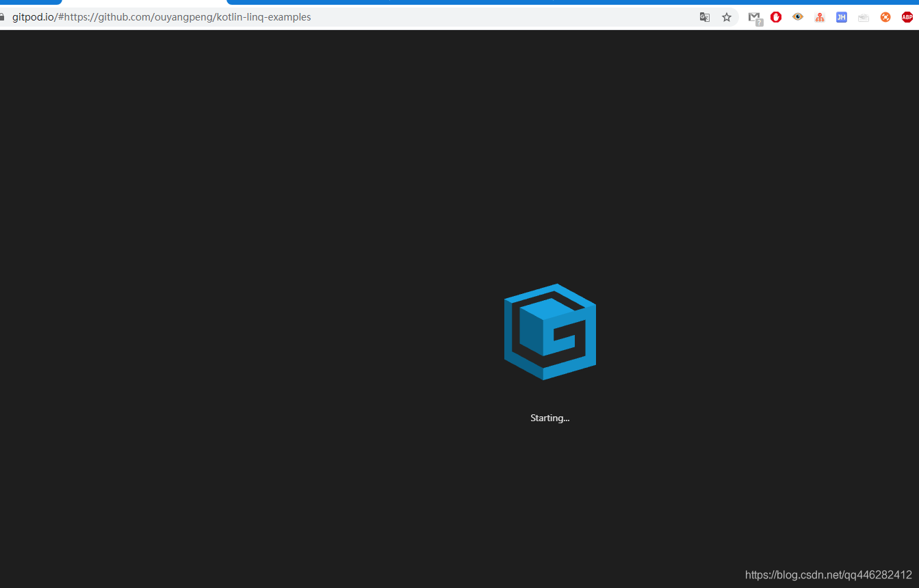Image resolution: width=919 pixels, height=588 pixels.
Task: Open the ABP Adblock Plus extension
Action: point(907,17)
